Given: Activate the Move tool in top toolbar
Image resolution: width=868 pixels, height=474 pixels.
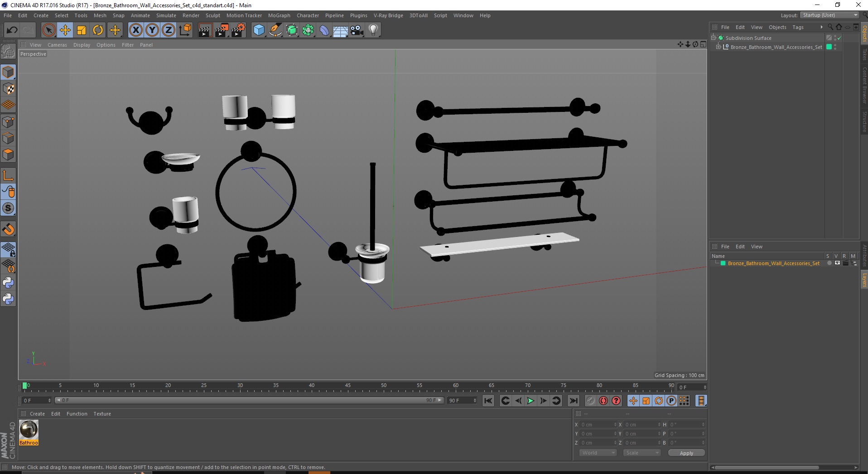Looking at the screenshot, I should tap(65, 30).
